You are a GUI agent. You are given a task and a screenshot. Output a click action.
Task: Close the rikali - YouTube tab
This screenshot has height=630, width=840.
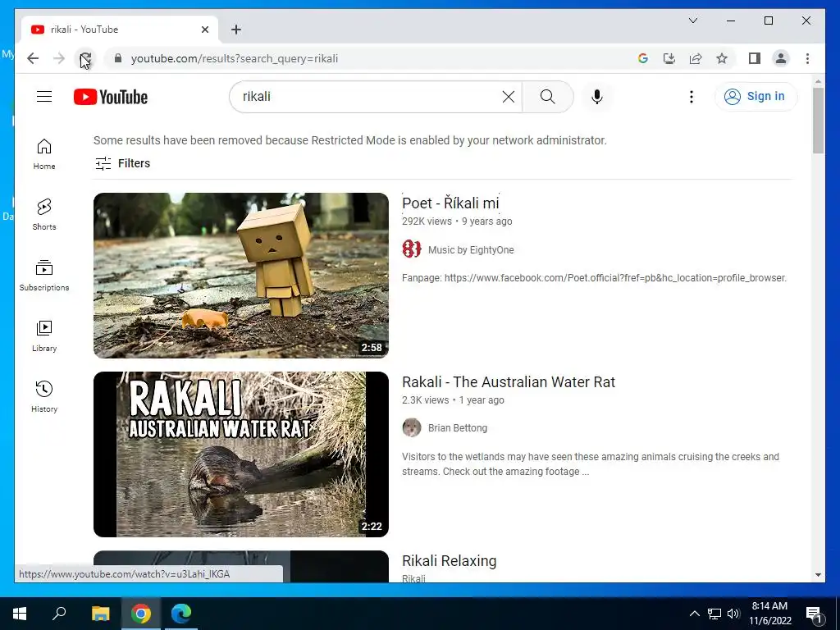click(x=204, y=30)
